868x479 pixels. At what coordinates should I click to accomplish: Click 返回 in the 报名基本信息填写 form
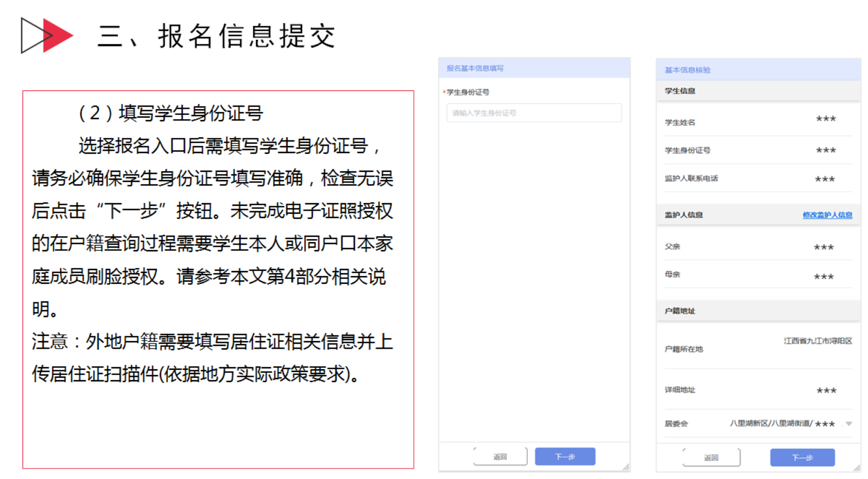pyautogui.click(x=500, y=457)
